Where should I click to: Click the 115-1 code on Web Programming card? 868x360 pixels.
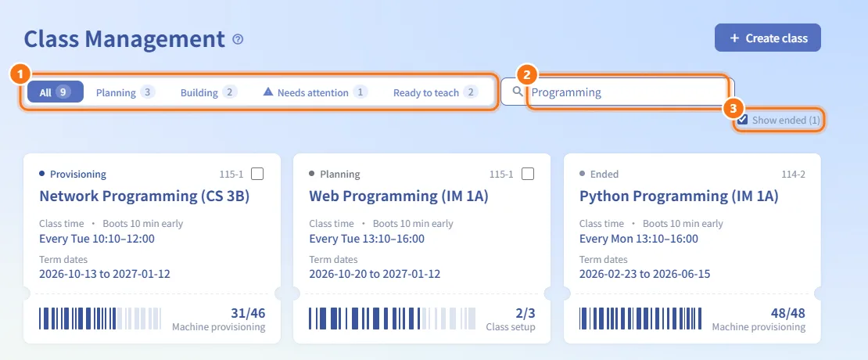pos(501,174)
